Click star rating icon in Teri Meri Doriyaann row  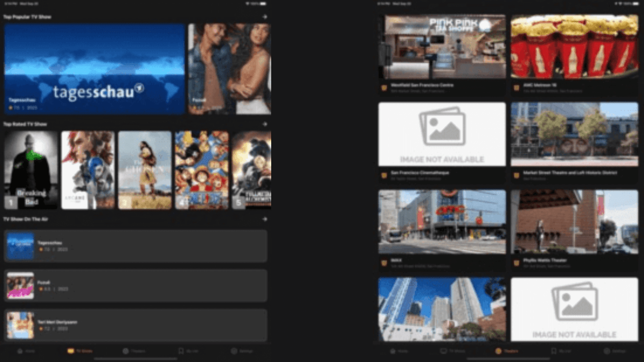pos(41,329)
